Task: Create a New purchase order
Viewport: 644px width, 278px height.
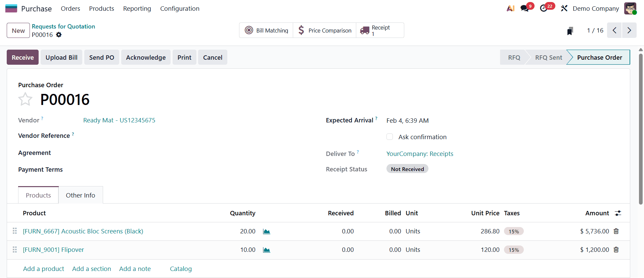Action: (x=18, y=31)
